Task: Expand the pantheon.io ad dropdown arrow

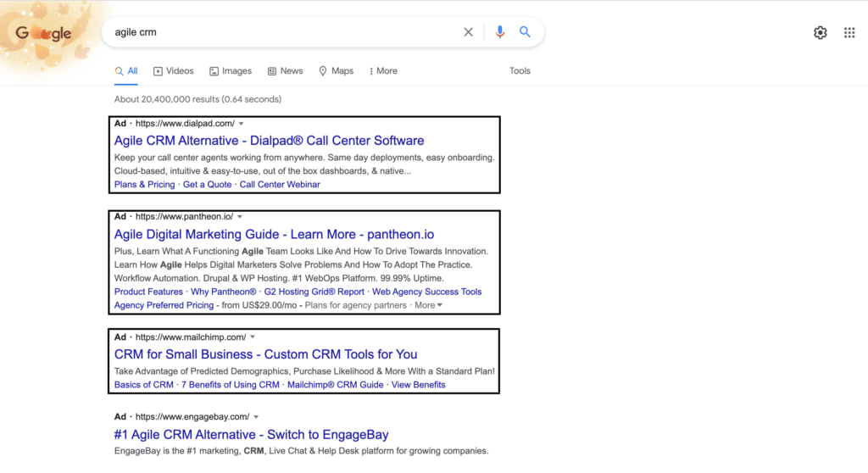Action: point(240,216)
